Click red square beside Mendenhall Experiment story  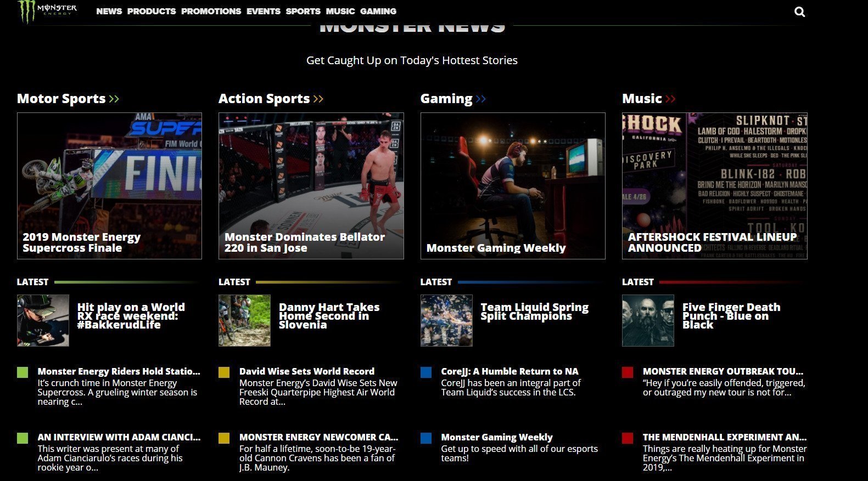[x=628, y=438]
